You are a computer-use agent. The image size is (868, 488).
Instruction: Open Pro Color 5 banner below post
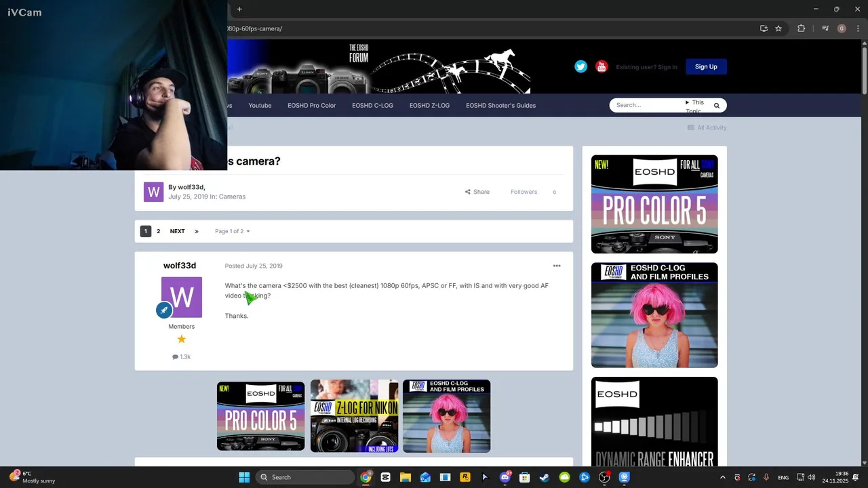pos(261,416)
